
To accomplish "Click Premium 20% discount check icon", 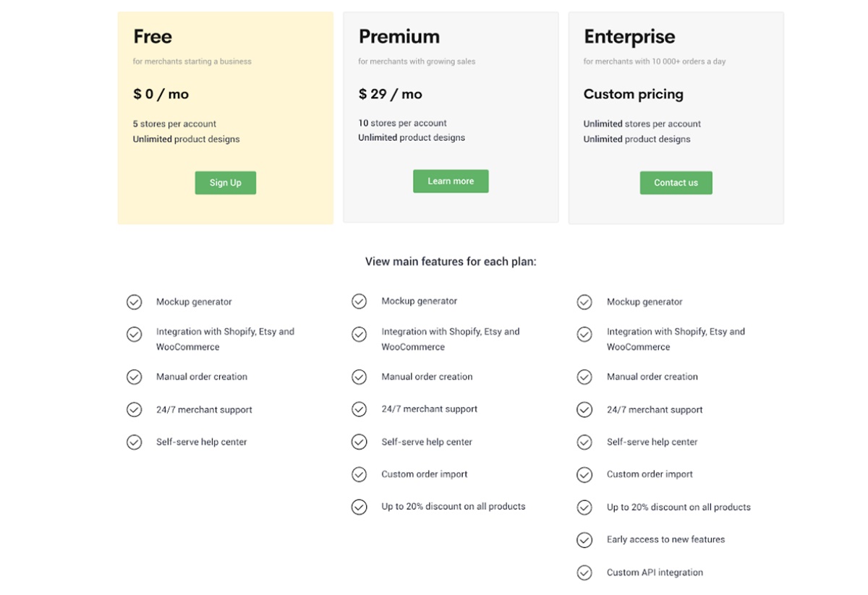I will [359, 507].
